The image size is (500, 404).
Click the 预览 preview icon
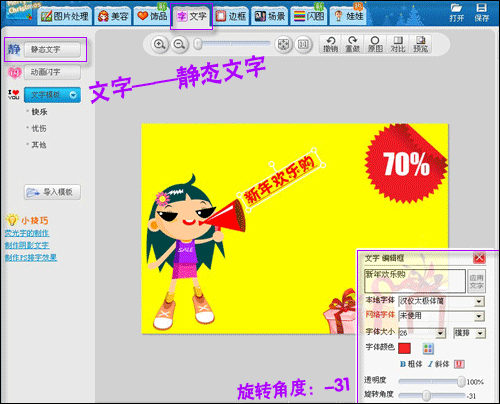(x=420, y=44)
